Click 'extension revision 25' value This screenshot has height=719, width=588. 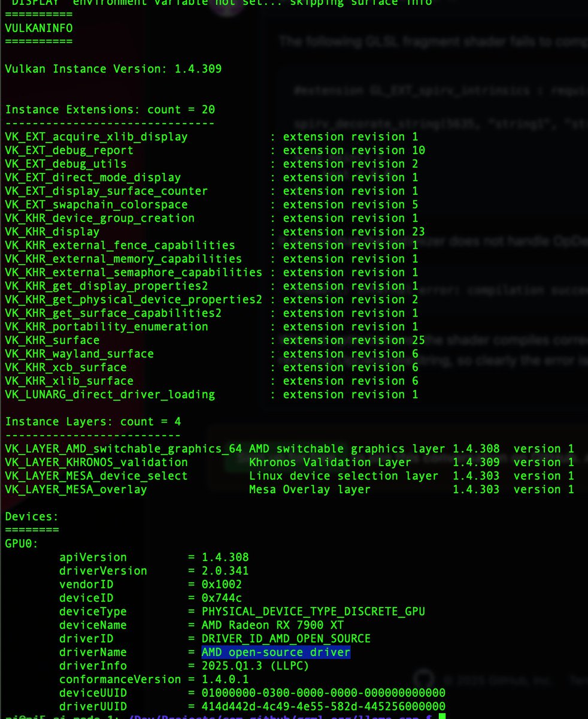354,340
